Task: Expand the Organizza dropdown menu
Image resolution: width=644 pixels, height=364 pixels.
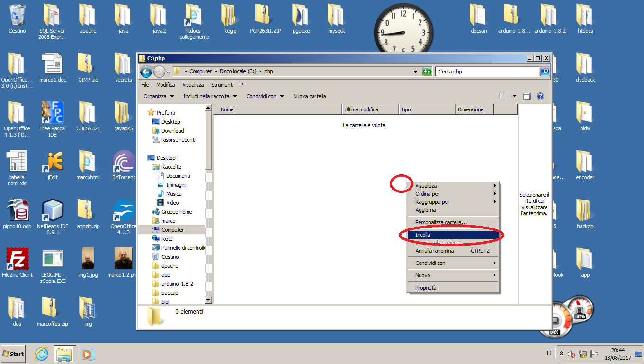Action: click(x=158, y=96)
